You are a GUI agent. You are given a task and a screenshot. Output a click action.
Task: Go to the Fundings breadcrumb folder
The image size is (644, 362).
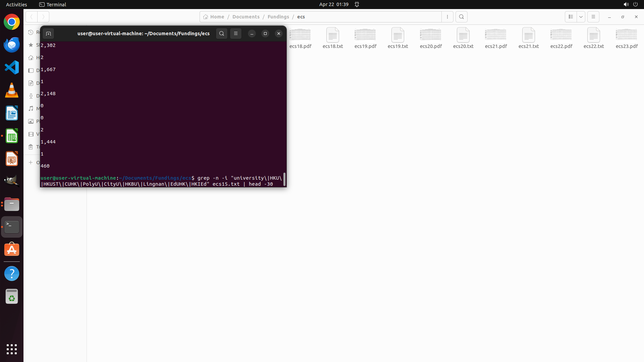point(278,17)
